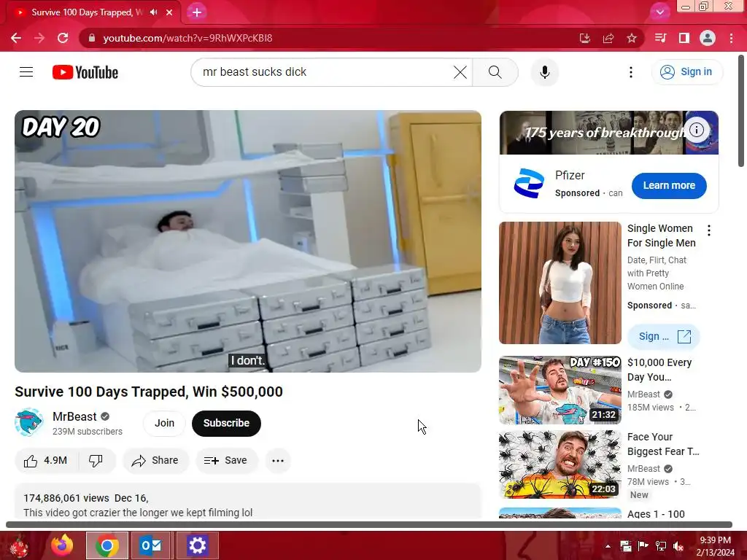Open Single Women ad thumbnail

coord(560,283)
